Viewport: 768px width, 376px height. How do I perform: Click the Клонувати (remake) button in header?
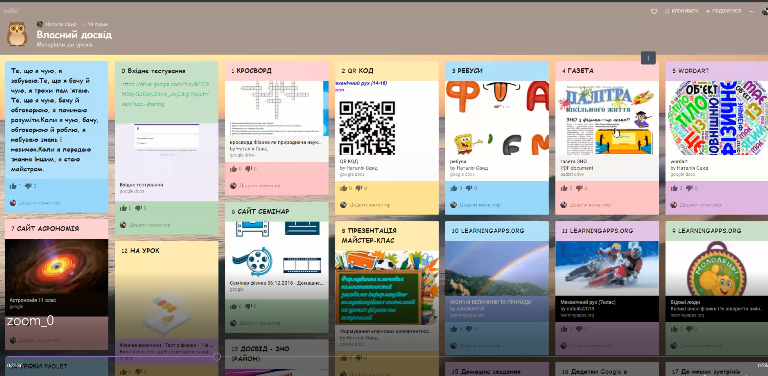681,11
